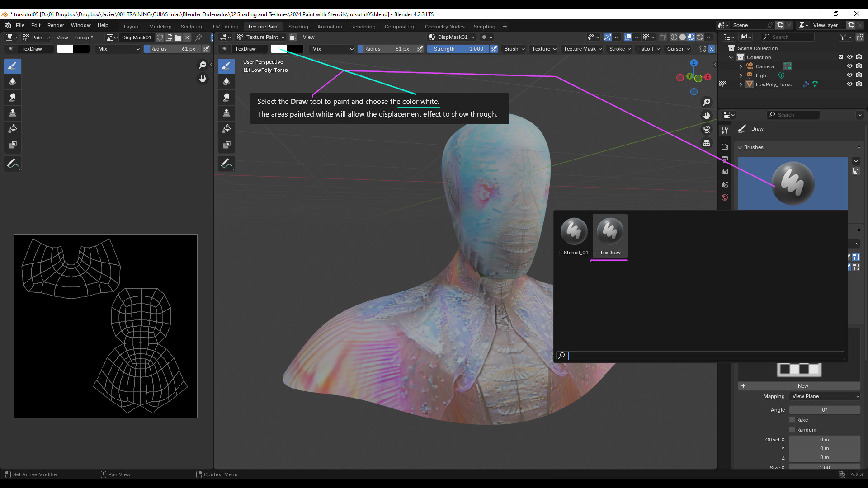This screenshot has height=488, width=868.
Task: Select the Draw tool in the image editor toolbar
Action: point(13,66)
